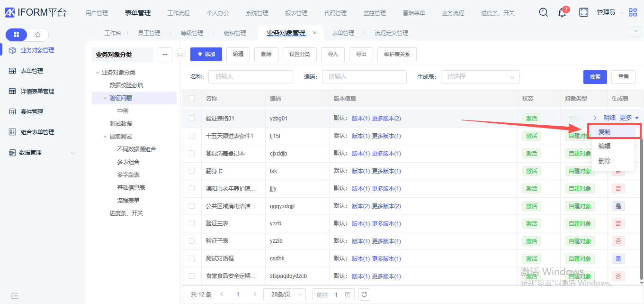Viewport: 644px width, 304px height.
Task: Open the 20条/页 page size dropdown
Action: [x=284, y=295]
